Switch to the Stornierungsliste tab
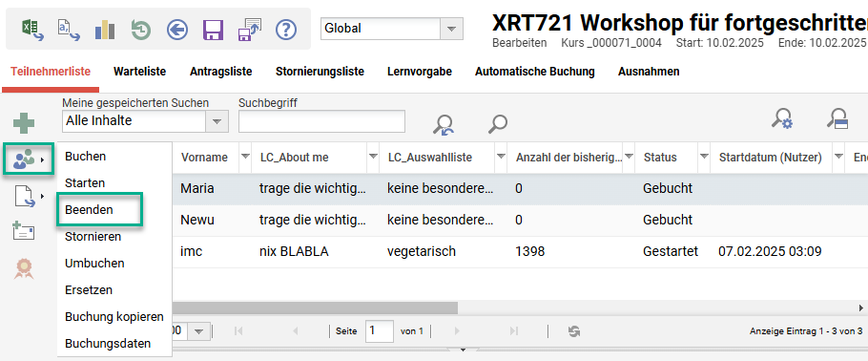The image size is (868, 361). coord(320,72)
